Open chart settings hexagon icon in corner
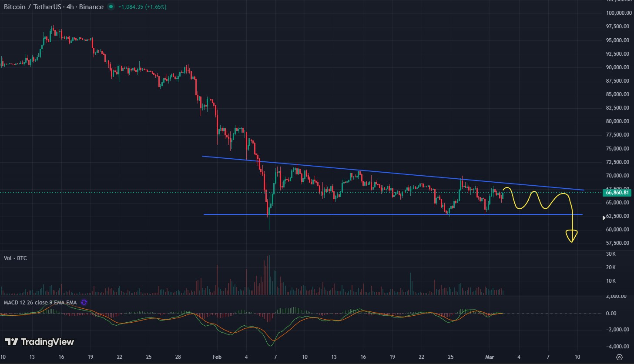634x364 pixels. pyautogui.click(x=619, y=357)
